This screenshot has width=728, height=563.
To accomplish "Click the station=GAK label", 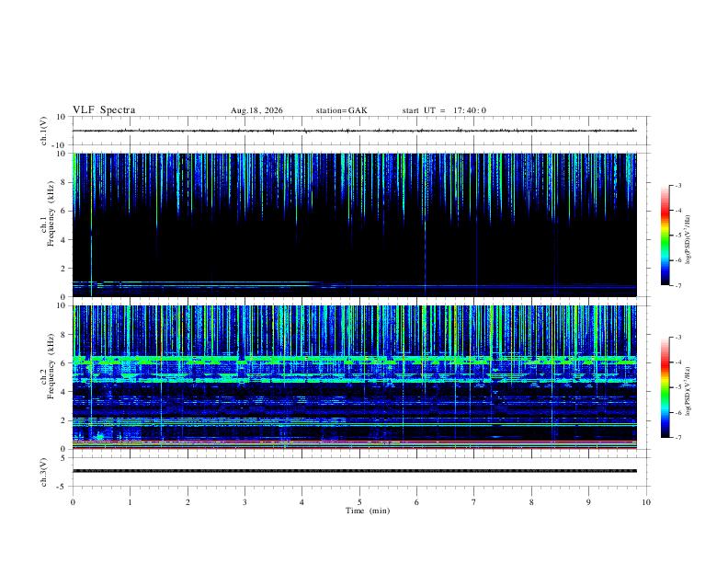I will pos(341,110).
